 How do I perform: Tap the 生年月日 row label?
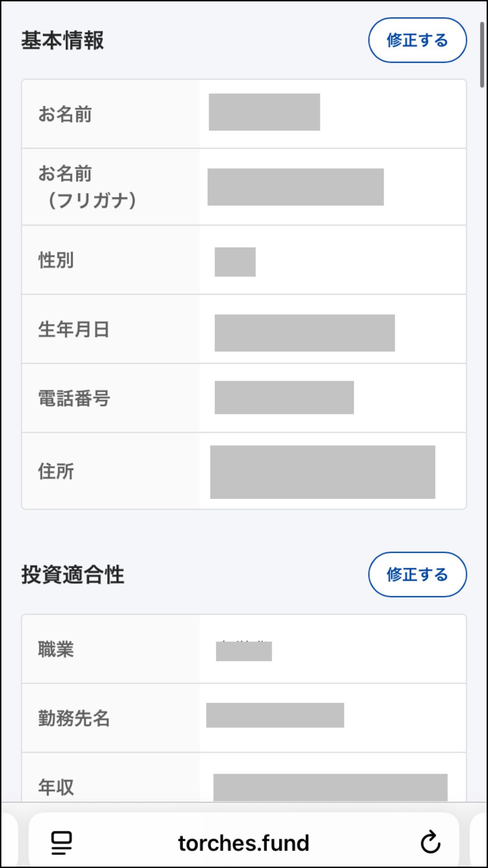tap(74, 329)
